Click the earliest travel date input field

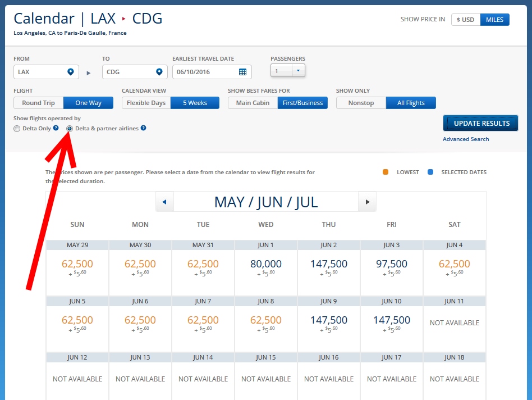205,72
